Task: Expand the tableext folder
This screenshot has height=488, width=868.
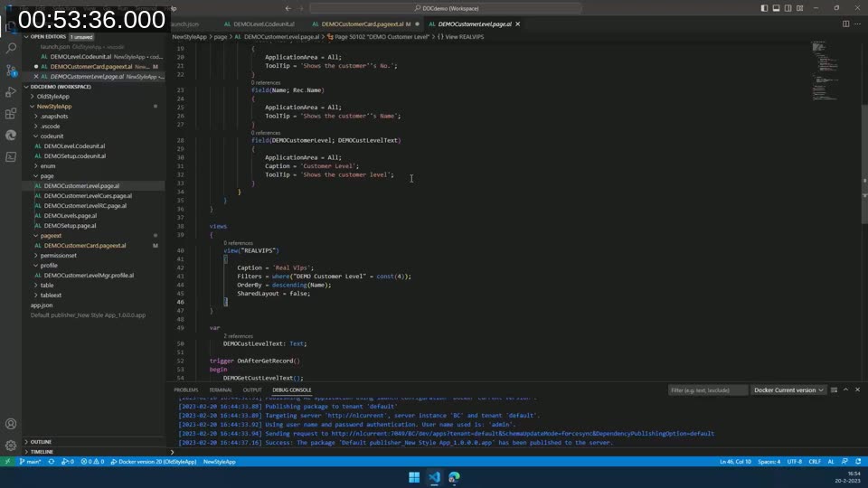Action: click(51, 296)
